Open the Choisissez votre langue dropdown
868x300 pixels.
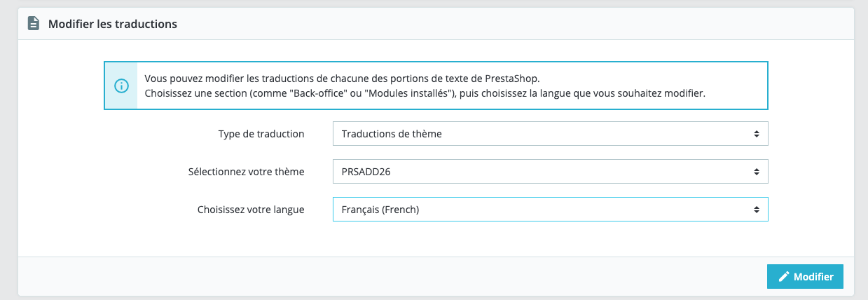[550, 209]
